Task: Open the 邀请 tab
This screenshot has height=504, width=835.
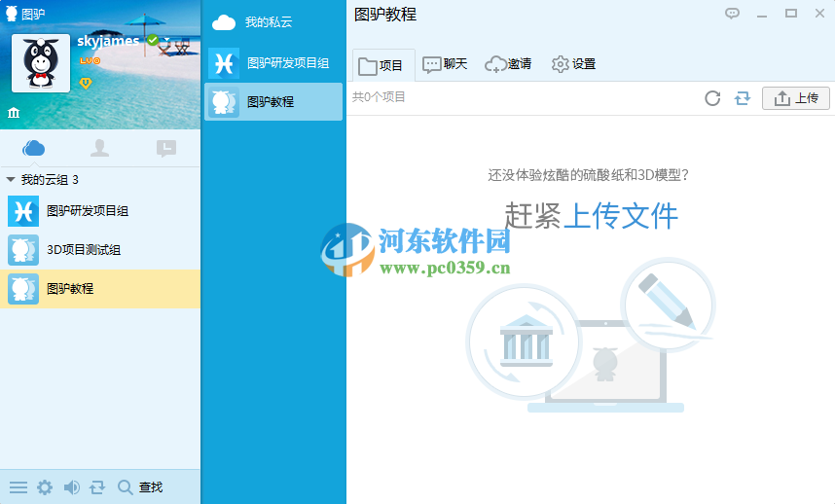Action: coord(508,64)
